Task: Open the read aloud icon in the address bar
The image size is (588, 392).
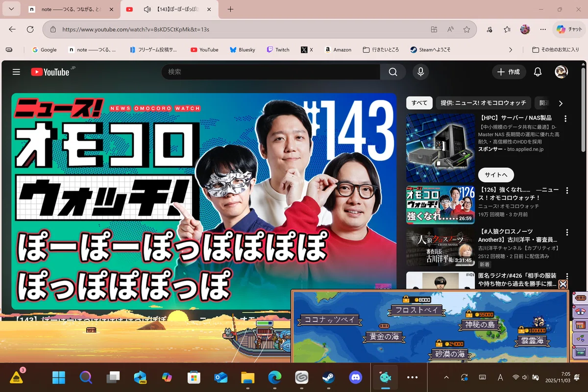Action: pyautogui.click(x=450, y=29)
